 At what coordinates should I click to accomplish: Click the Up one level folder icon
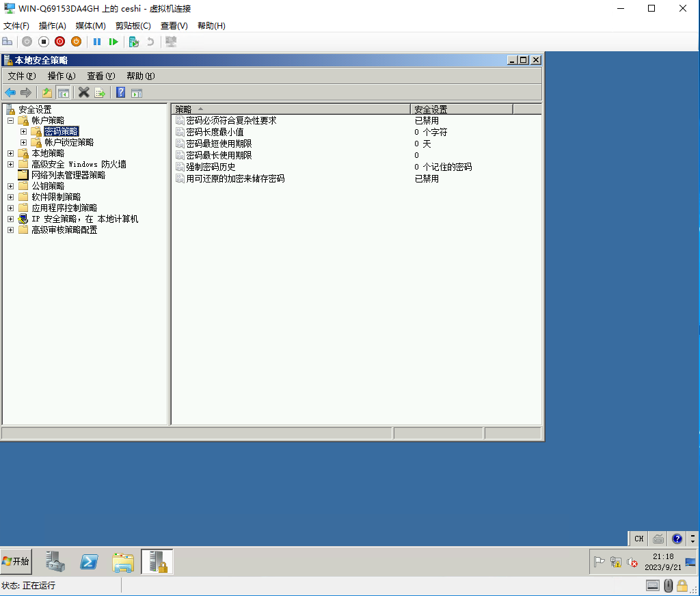pos(46,93)
